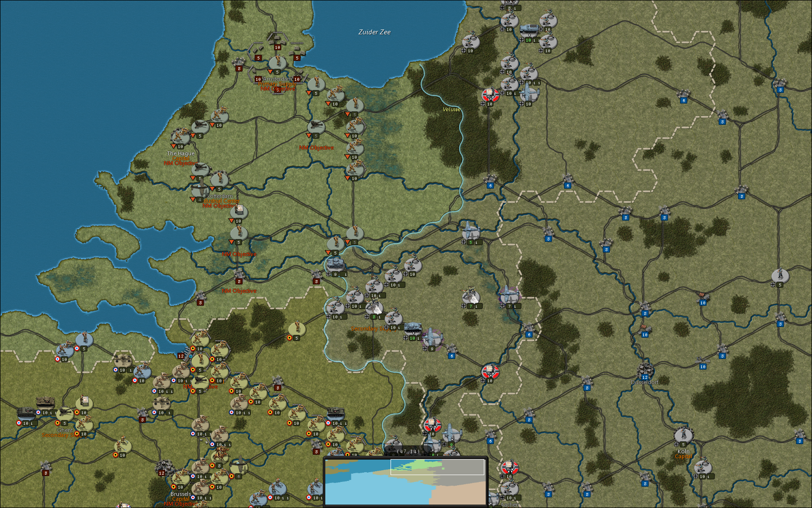This screenshot has width=812, height=508.
Task: Select the Belgian HQ unit above Ghent
Action: 84,403
